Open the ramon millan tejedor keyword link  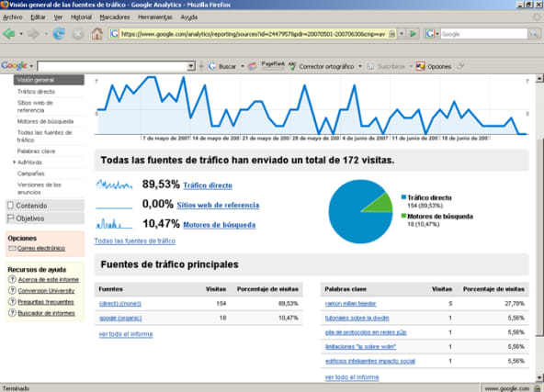click(350, 304)
